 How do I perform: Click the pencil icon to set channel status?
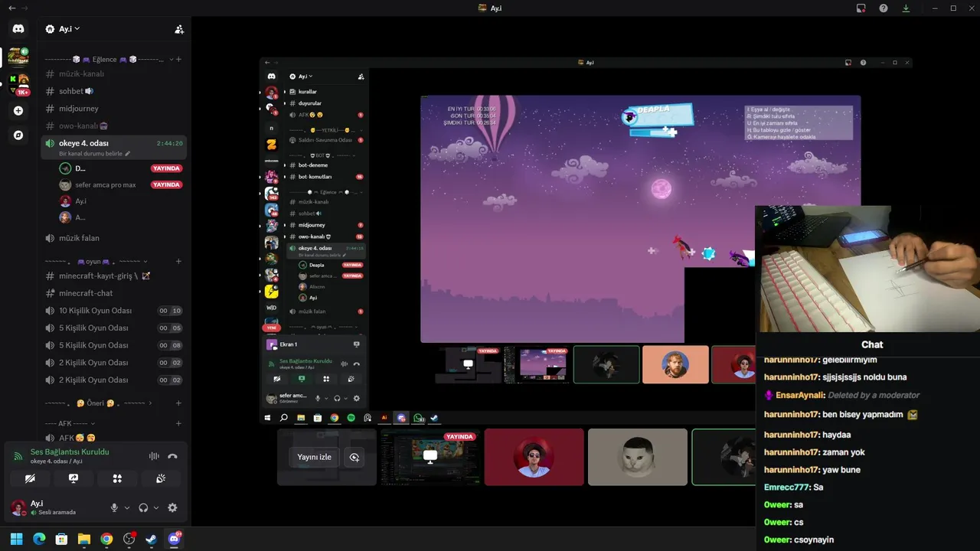pos(128,154)
